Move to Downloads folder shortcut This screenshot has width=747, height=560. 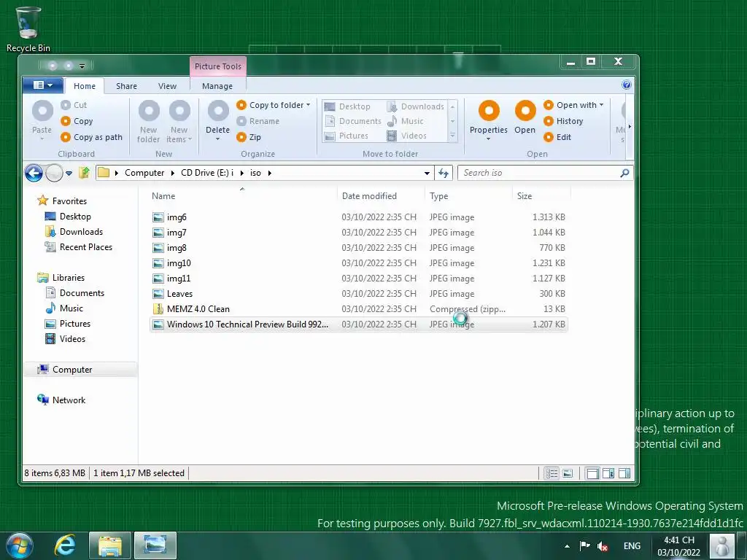point(415,106)
